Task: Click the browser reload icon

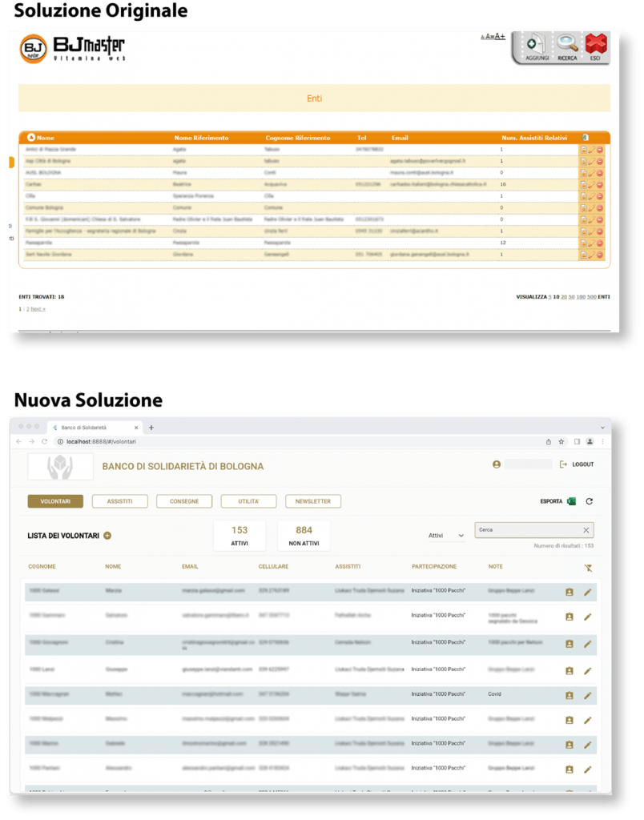Action: [45, 441]
